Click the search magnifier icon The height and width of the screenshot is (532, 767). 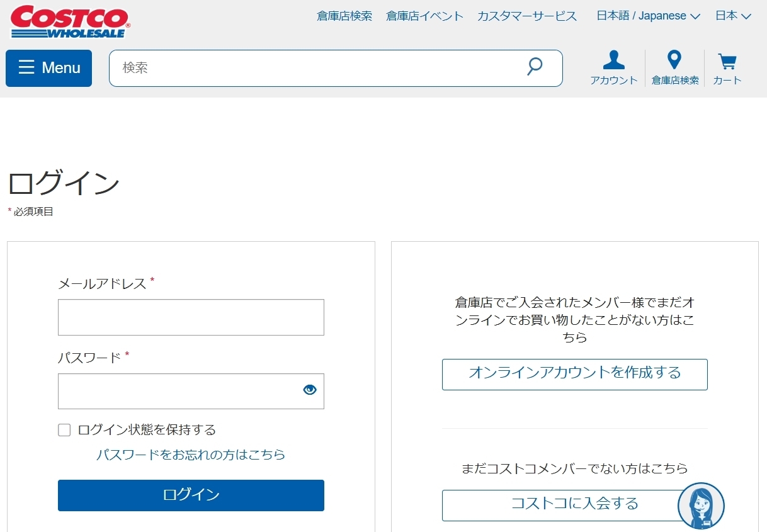pyautogui.click(x=534, y=67)
